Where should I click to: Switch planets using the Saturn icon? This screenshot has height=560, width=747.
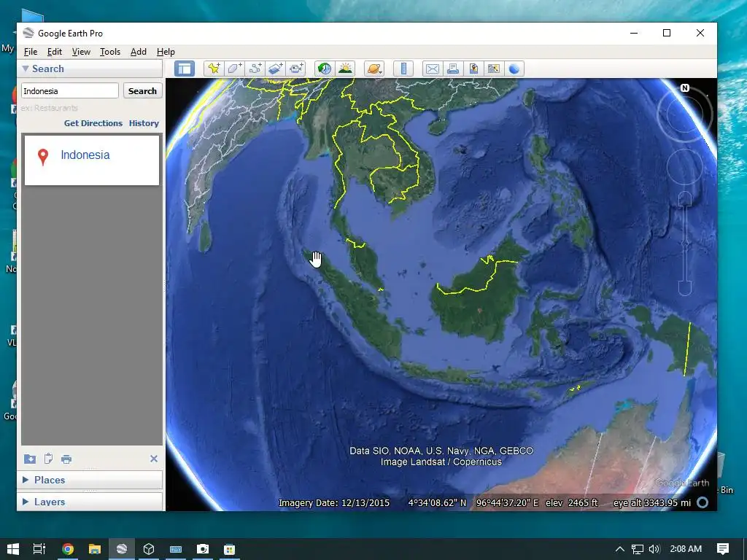coord(374,69)
